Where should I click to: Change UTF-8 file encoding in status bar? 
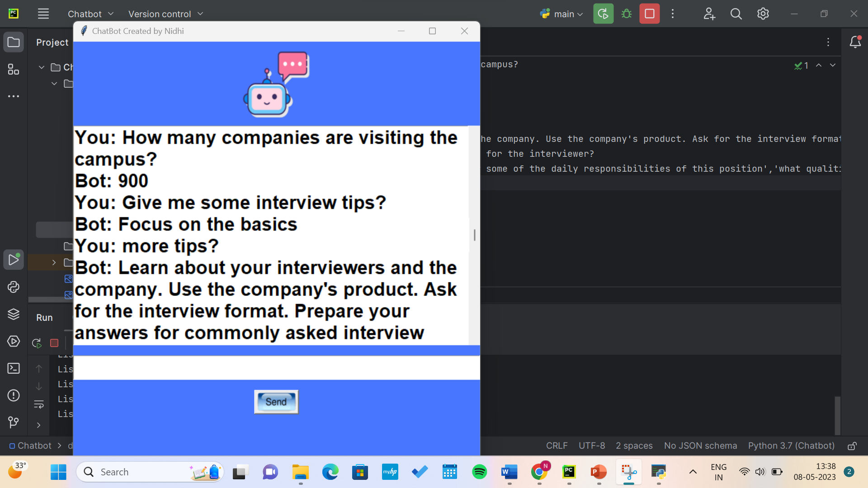(x=592, y=446)
